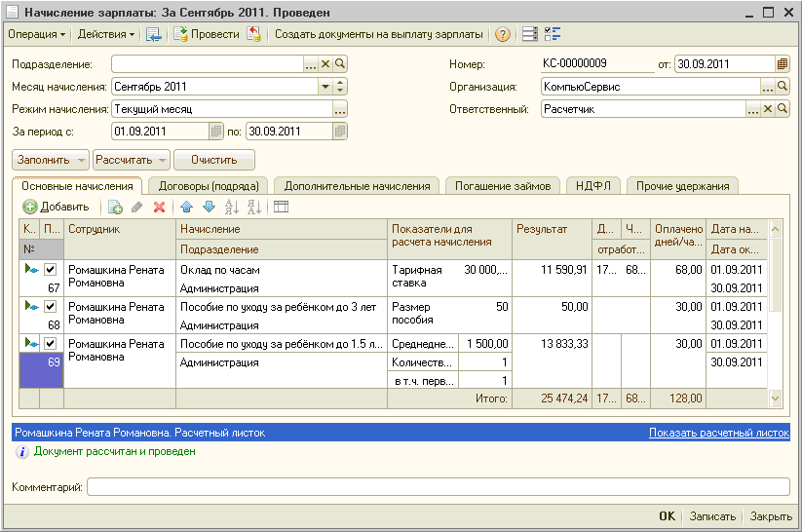Toggle checkbox in row 67 Оклад по часам
This screenshot has width=802, height=532.
(50, 270)
